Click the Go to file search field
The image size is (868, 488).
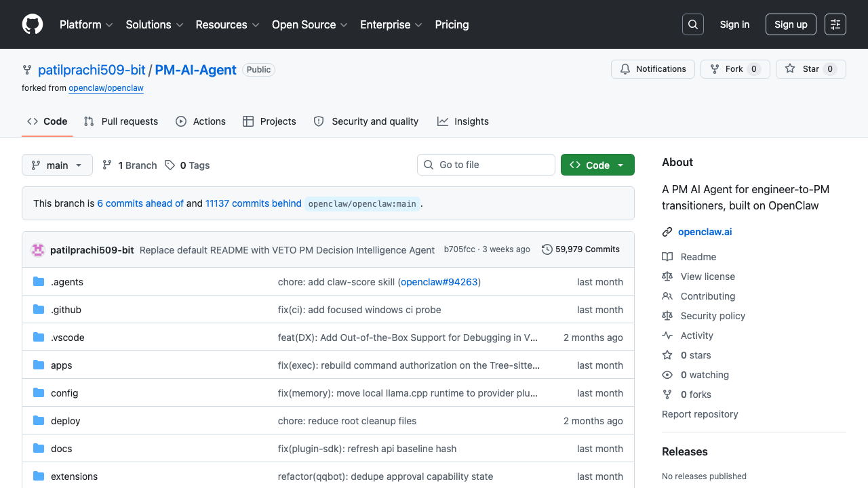point(486,165)
